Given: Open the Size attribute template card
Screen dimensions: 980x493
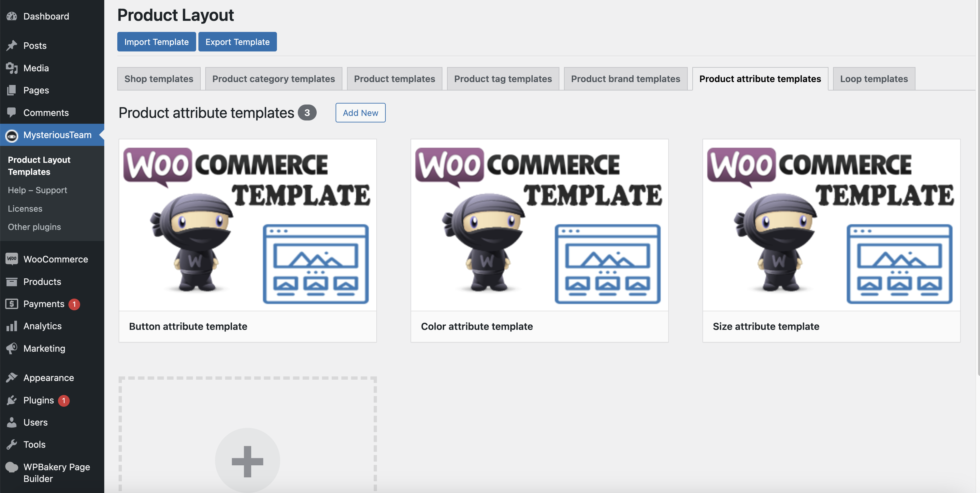Looking at the screenshot, I should [831, 240].
